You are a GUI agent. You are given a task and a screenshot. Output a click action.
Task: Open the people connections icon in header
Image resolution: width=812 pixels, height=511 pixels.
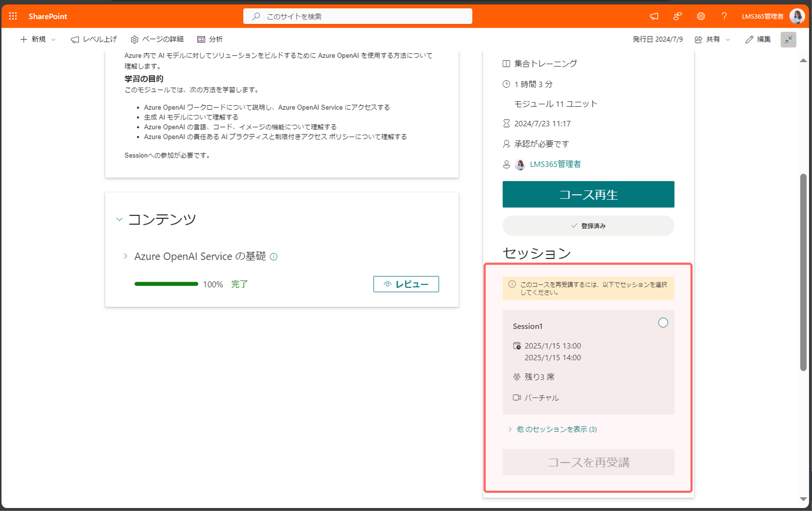677,16
